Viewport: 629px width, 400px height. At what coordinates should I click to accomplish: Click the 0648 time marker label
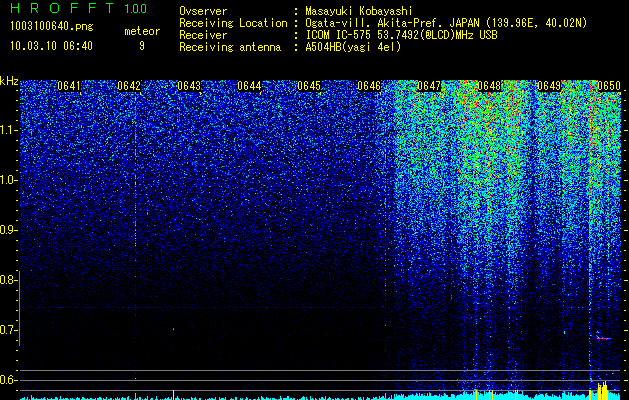click(x=489, y=86)
